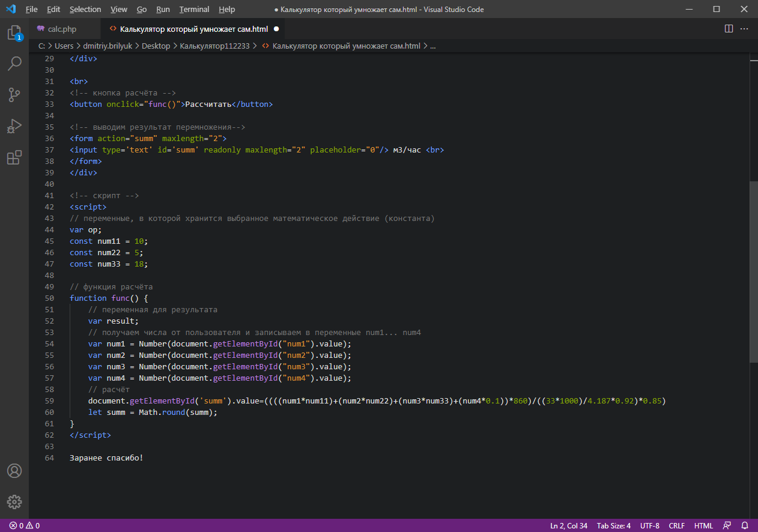Click the HTML language mode selector
Screen dimensions: 758x532
click(703, 525)
